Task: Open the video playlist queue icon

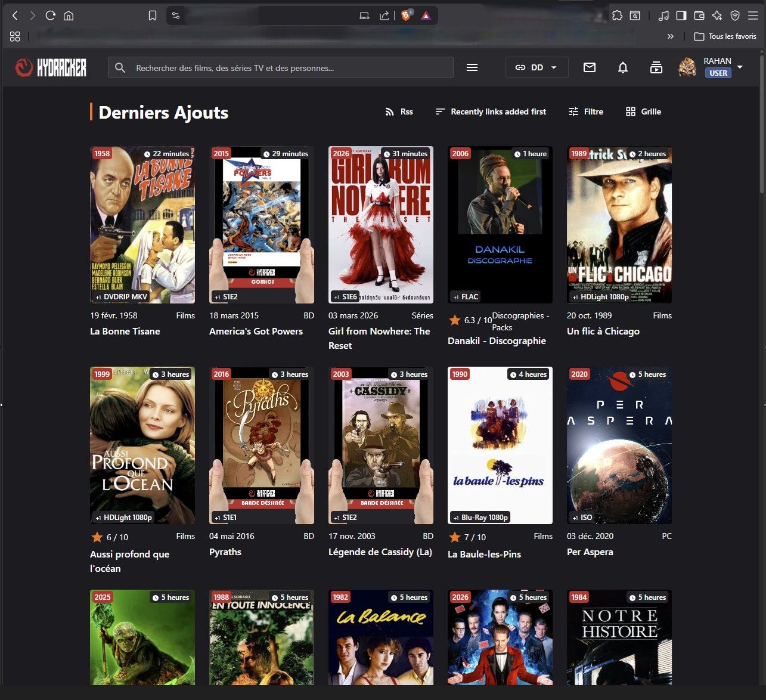Action: click(656, 68)
